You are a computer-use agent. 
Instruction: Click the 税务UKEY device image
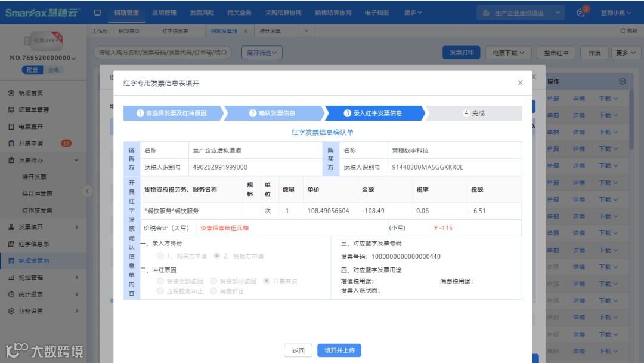44,40
